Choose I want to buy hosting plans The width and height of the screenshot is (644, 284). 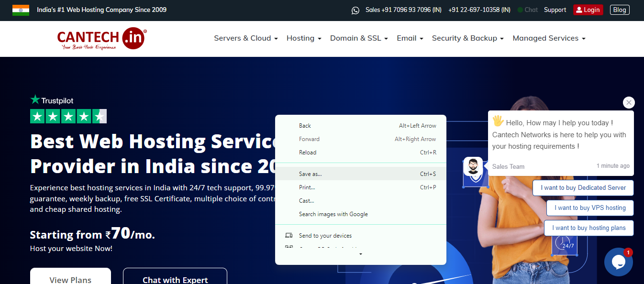point(589,228)
